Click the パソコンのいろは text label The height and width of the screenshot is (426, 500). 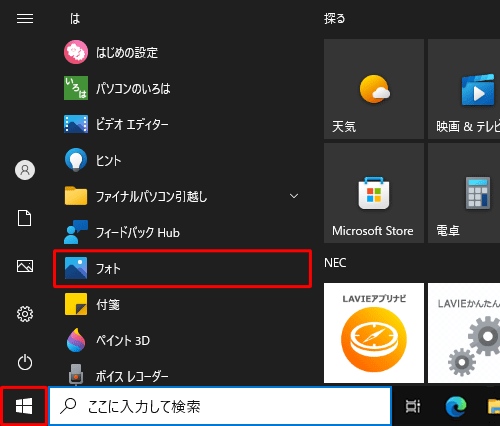(x=133, y=88)
